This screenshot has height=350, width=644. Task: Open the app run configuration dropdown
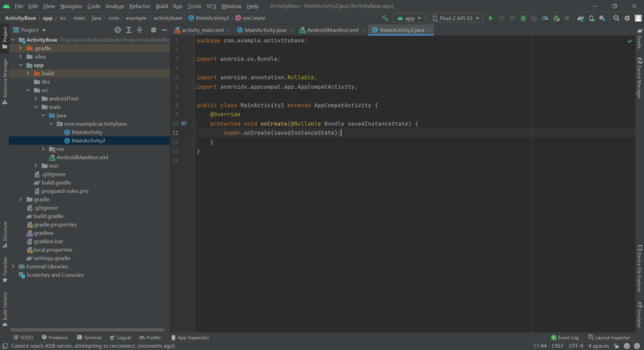pos(409,18)
